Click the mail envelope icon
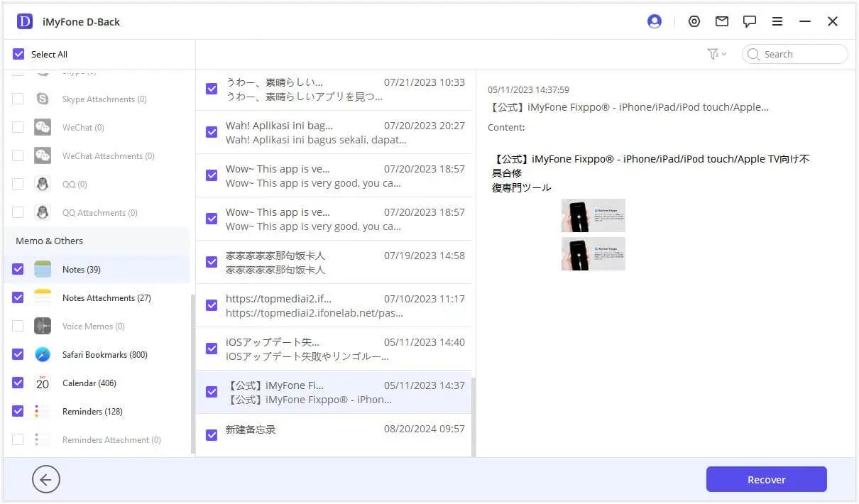 pyautogui.click(x=722, y=21)
